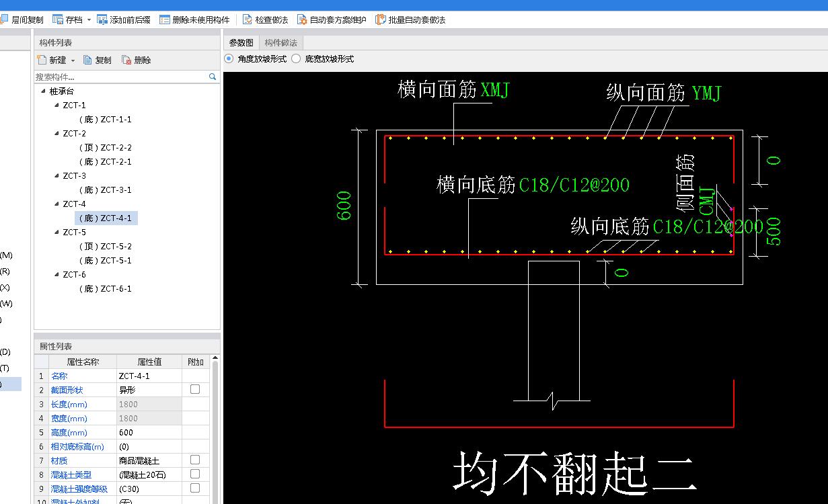Click the 混凝土类型 value (混凝土20石) cell

(149, 474)
